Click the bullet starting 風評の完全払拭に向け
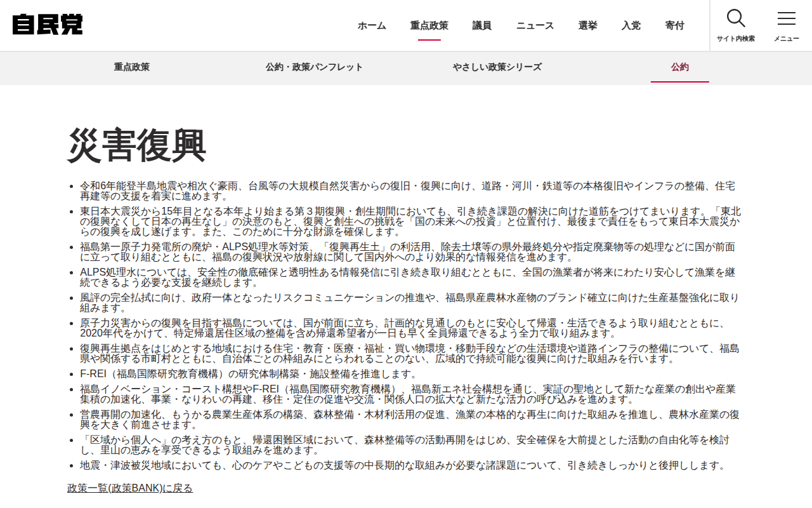Screen dimensions: 812x508 pos(409,303)
